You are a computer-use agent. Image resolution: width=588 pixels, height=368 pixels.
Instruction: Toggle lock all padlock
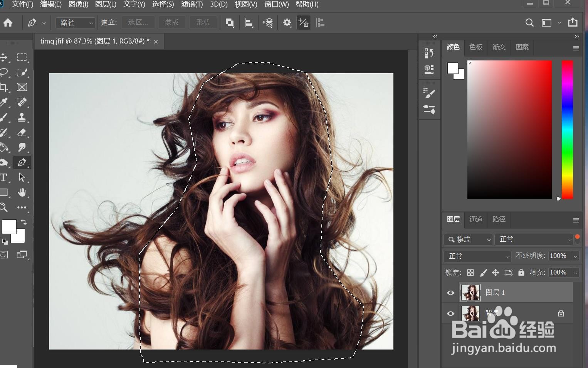pyautogui.click(x=521, y=273)
